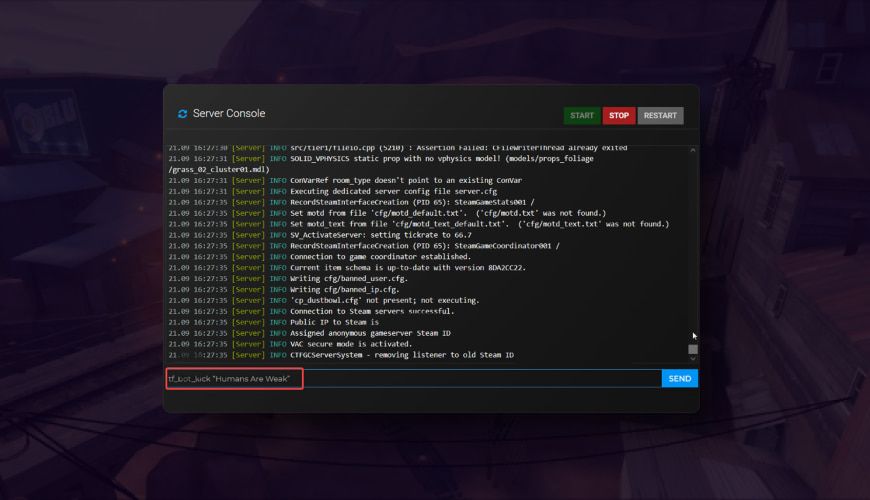This screenshot has width=870, height=500.
Task: Click the refresh icon beside Server Console
Action: click(182, 114)
